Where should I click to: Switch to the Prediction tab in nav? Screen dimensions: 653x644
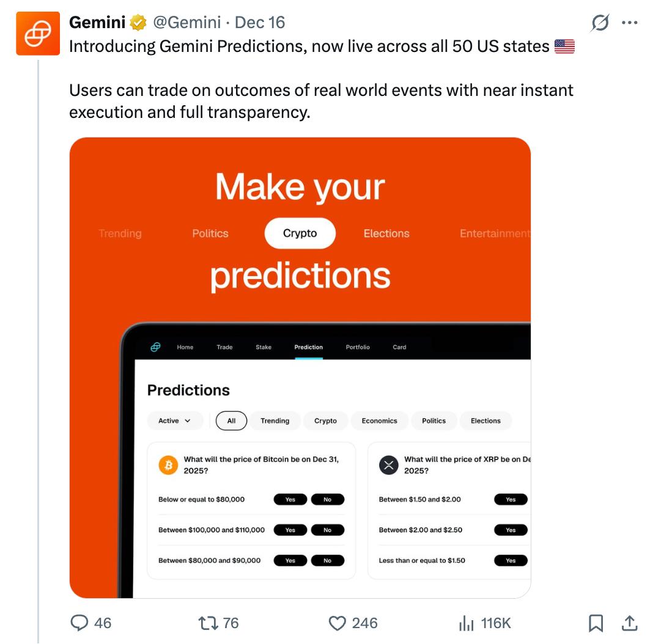(308, 347)
